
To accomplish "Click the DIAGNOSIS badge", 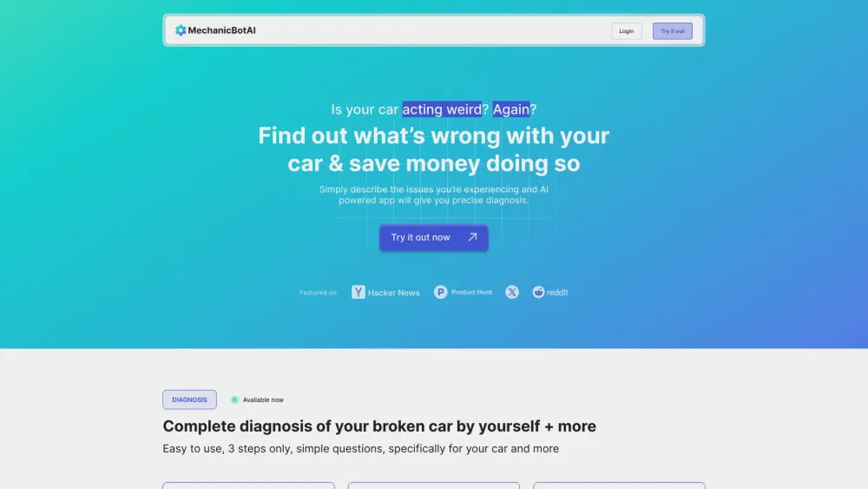I will point(189,400).
